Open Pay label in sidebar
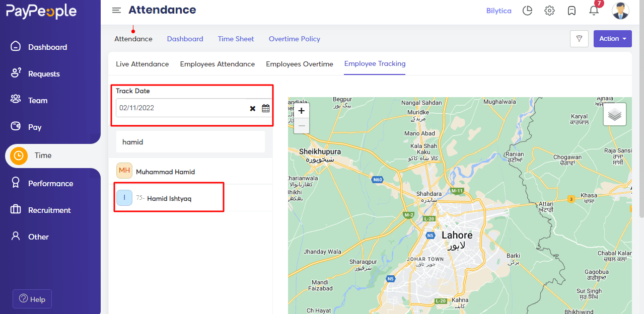The height and width of the screenshot is (314, 644). pos(35,127)
